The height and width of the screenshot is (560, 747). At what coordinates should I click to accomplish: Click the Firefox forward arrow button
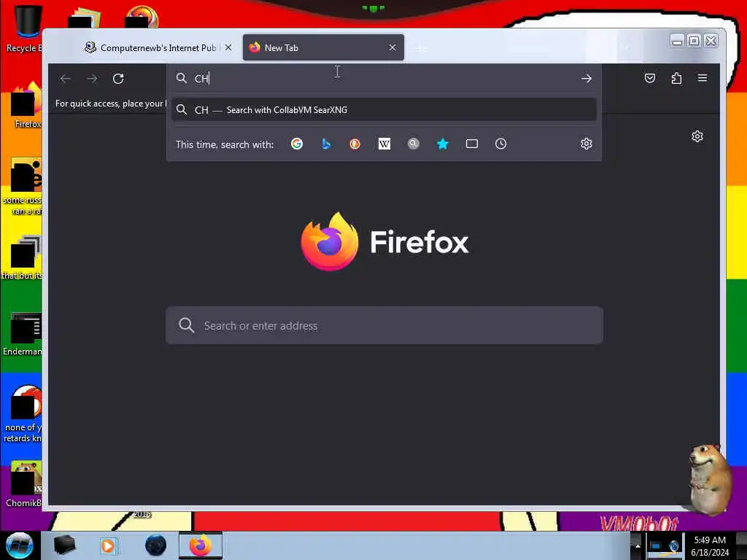[x=92, y=79]
